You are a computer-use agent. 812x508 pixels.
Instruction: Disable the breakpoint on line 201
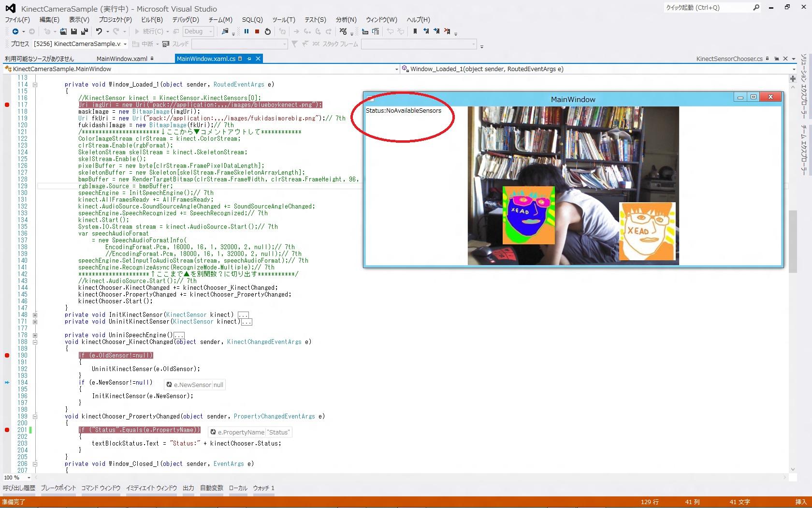click(x=7, y=430)
